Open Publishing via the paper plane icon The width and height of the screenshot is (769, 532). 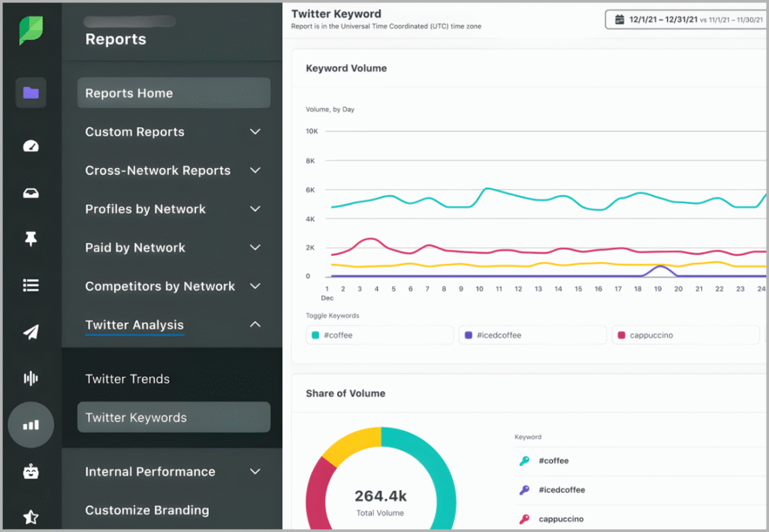(x=31, y=332)
